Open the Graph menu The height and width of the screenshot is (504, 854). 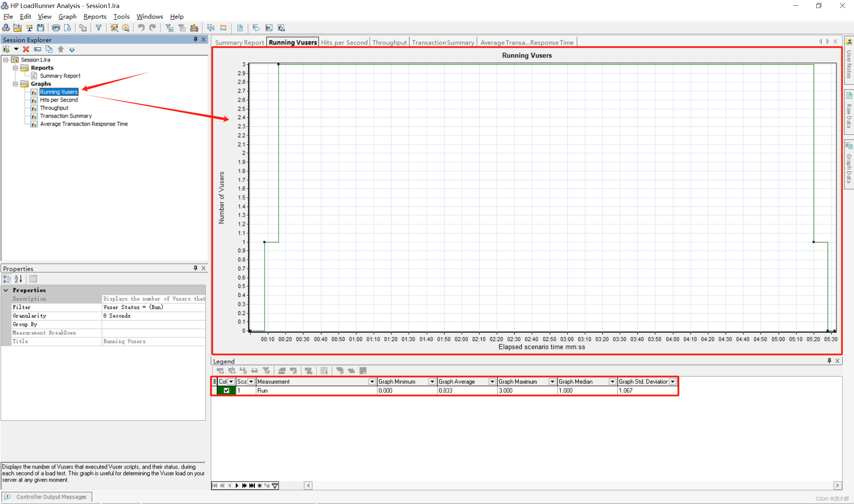point(67,16)
